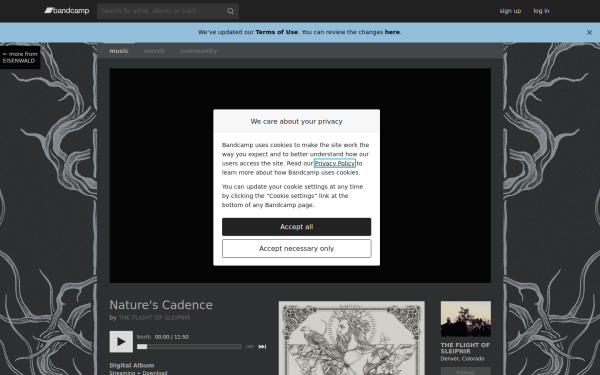Open the Terms of Use link in banner

[277, 32]
